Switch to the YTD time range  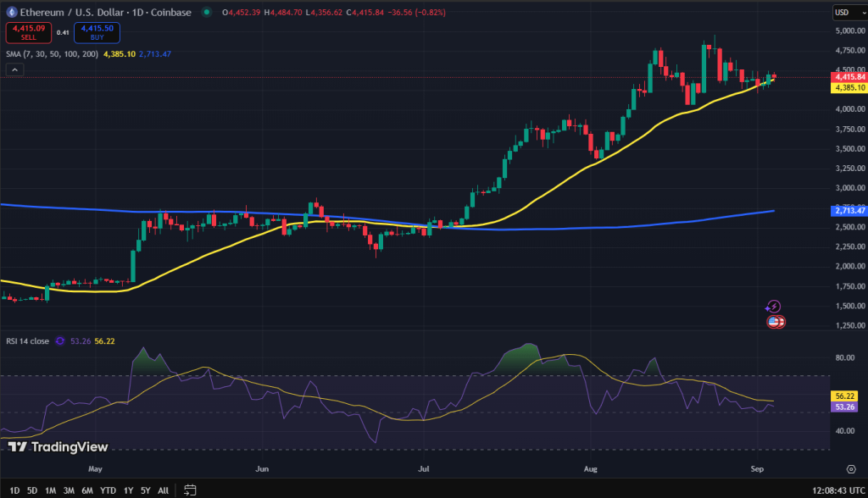click(x=108, y=490)
